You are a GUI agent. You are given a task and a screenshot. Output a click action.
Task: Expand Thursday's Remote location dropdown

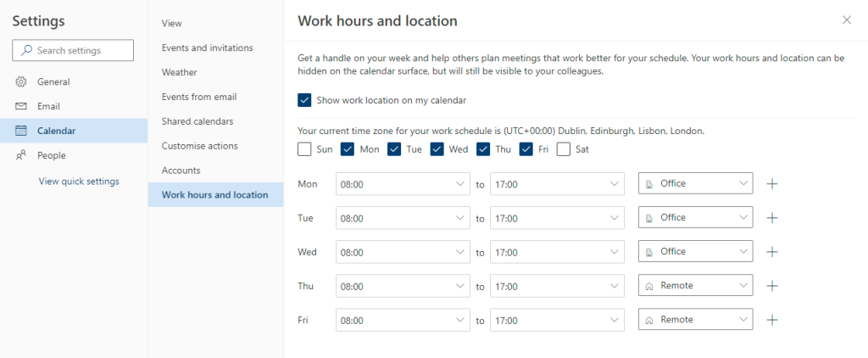pyautogui.click(x=695, y=286)
